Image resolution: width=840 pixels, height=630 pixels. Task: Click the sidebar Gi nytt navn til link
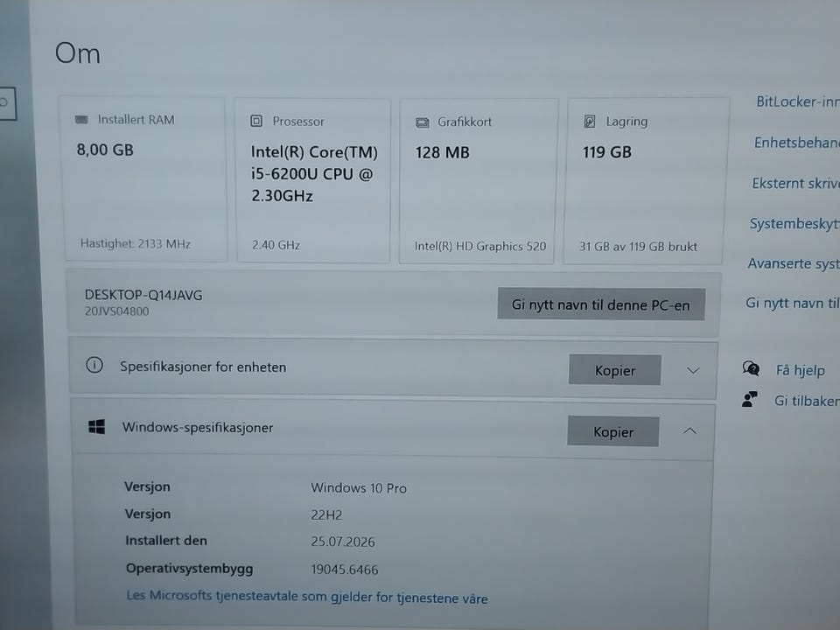(793, 304)
